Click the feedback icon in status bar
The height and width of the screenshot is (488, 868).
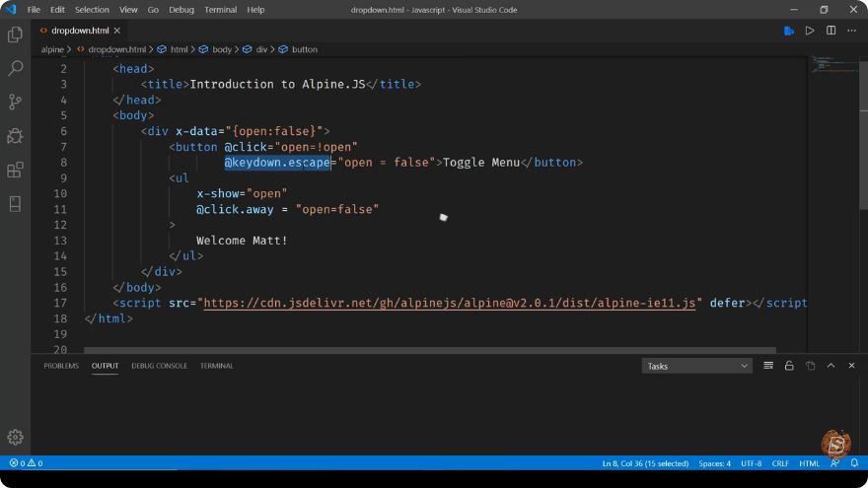[834, 463]
